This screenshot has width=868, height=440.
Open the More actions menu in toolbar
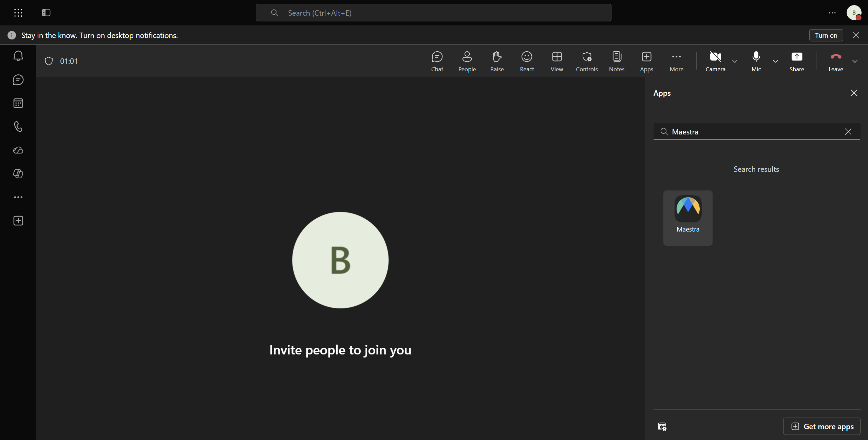point(676,61)
